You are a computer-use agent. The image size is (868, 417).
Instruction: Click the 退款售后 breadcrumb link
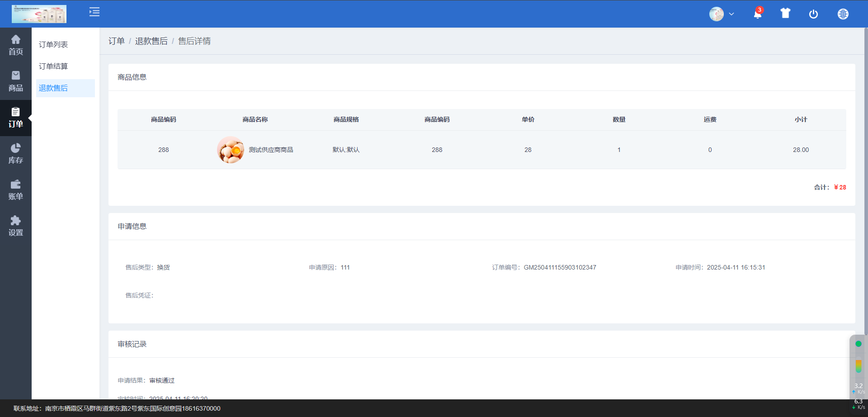151,41
